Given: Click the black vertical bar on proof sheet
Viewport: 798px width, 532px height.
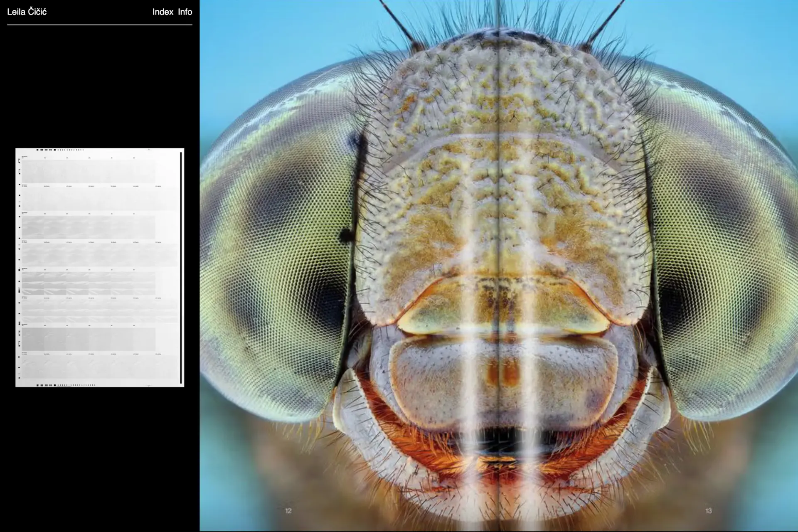Looking at the screenshot, I should [181, 267].
